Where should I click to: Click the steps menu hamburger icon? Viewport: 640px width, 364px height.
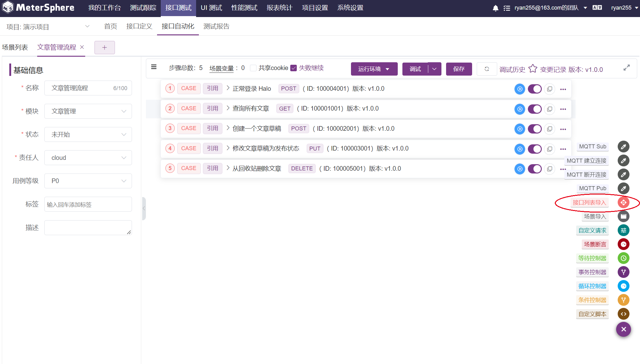tap(154, 67)
